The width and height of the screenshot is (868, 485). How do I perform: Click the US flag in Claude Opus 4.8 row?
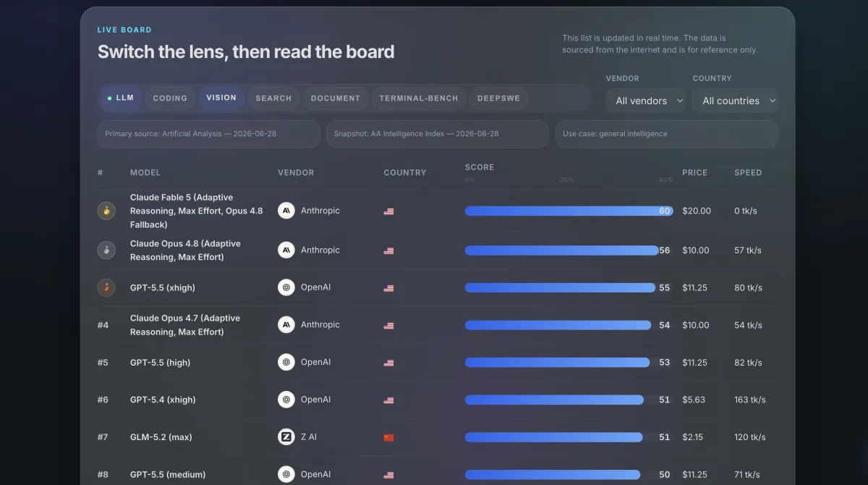(388, 250)
